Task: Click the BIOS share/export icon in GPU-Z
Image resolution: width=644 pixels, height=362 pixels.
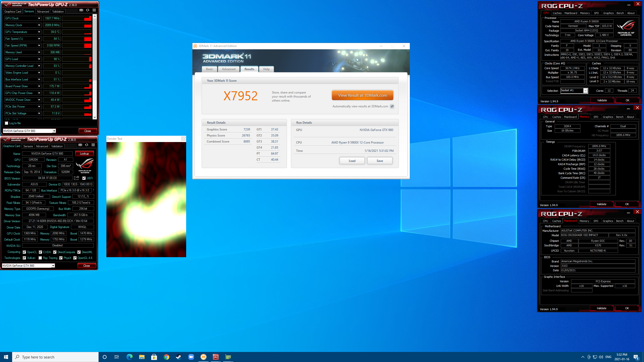Action: [77, 178]
